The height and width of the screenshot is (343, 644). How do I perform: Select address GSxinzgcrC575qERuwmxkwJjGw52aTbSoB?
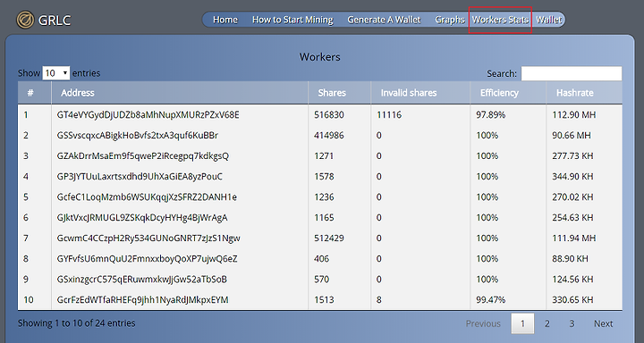point(141,279)
